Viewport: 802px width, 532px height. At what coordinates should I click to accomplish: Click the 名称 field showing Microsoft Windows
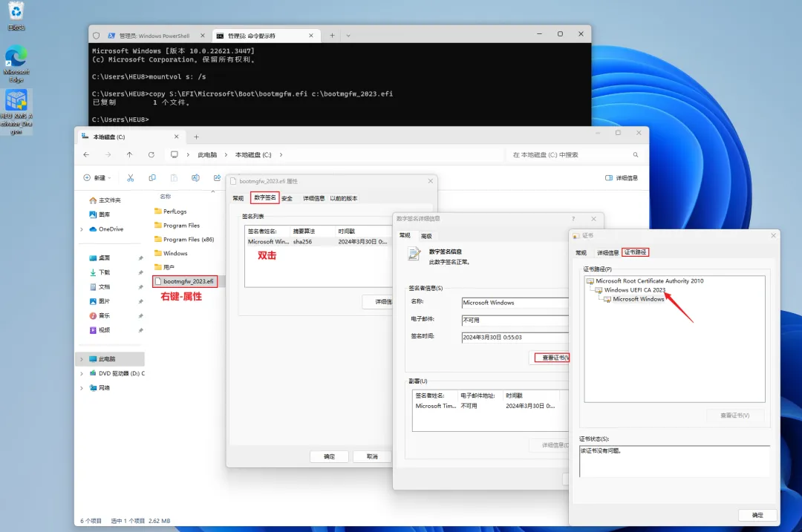515,303
